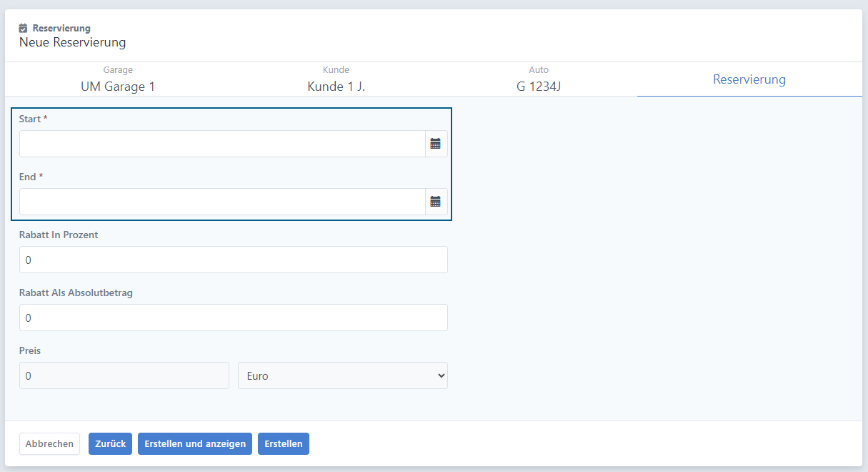Click the Rabatt Als Absolutbetrag label
Screen dimensions: 868x472
pos(76,292)
